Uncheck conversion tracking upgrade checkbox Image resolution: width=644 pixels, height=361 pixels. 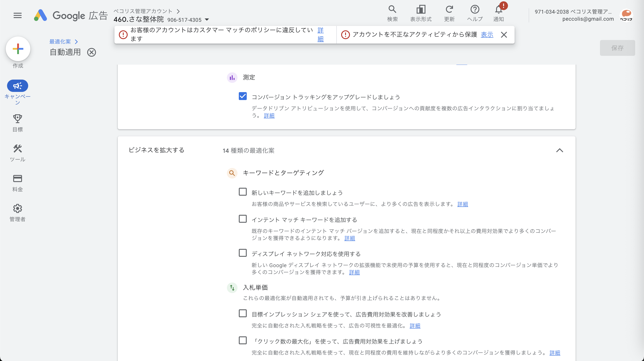243,96
